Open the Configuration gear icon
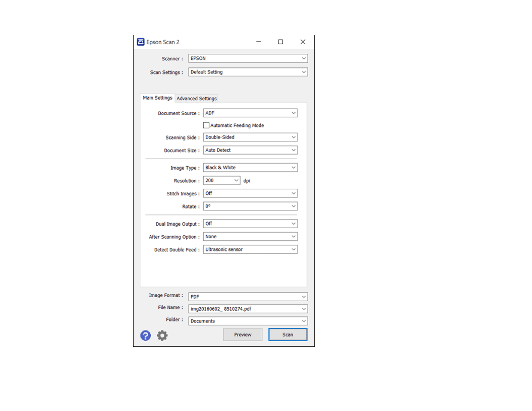Screen dimensions: 532x411 click(162, 336)
